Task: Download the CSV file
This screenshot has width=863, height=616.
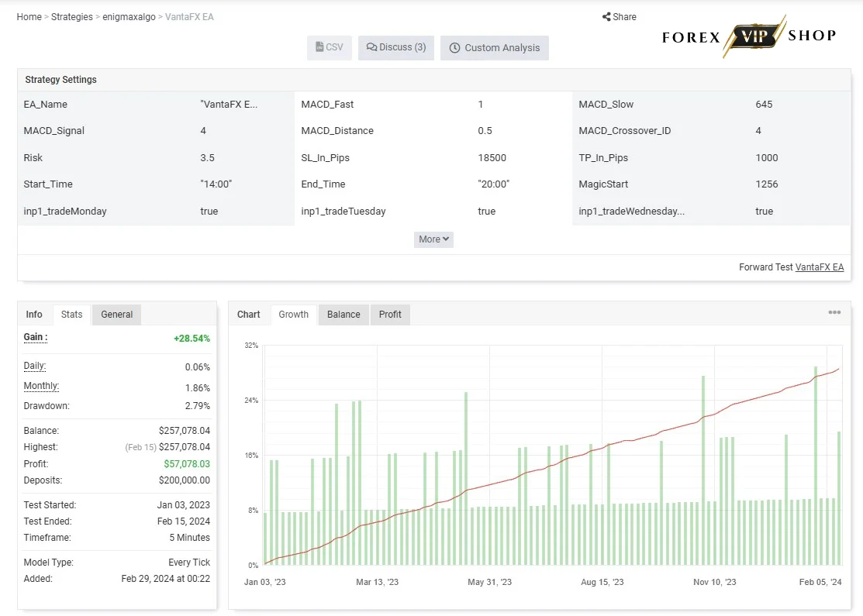Action: point(329,47)
